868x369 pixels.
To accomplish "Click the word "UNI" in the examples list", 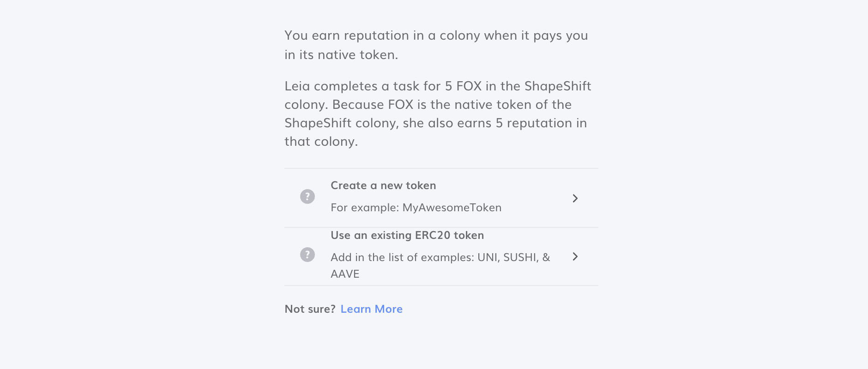I will coord(488,257).
